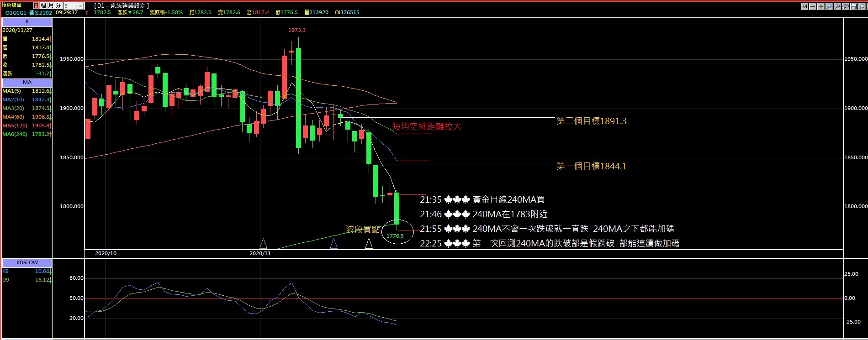This screenshot has width=868, height=340.
Task: Zoom in using magnifier-plus icon
Action: (x=837, y=6)
